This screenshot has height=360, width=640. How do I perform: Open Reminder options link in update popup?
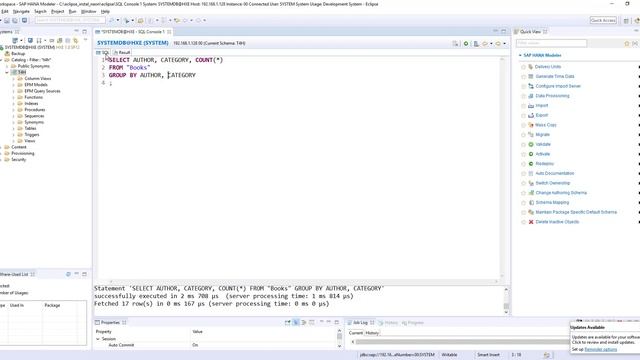tap(601, 350)
